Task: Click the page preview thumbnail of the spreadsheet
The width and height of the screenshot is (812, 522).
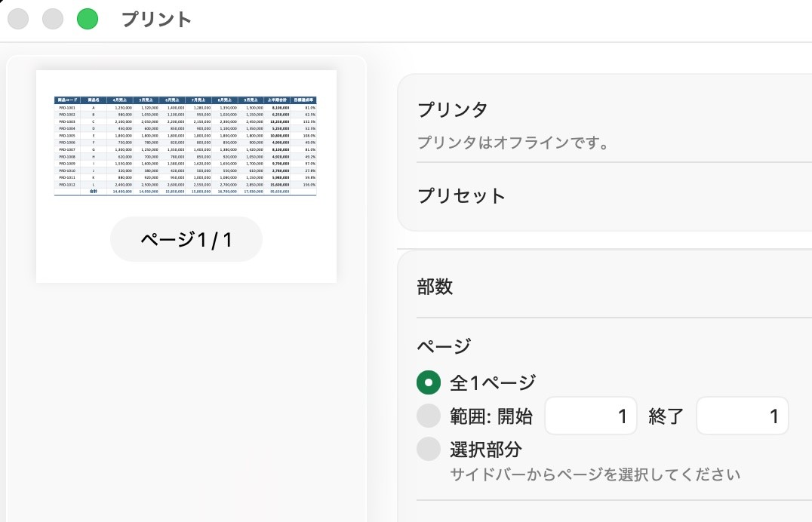Action: tap(186, 177)
